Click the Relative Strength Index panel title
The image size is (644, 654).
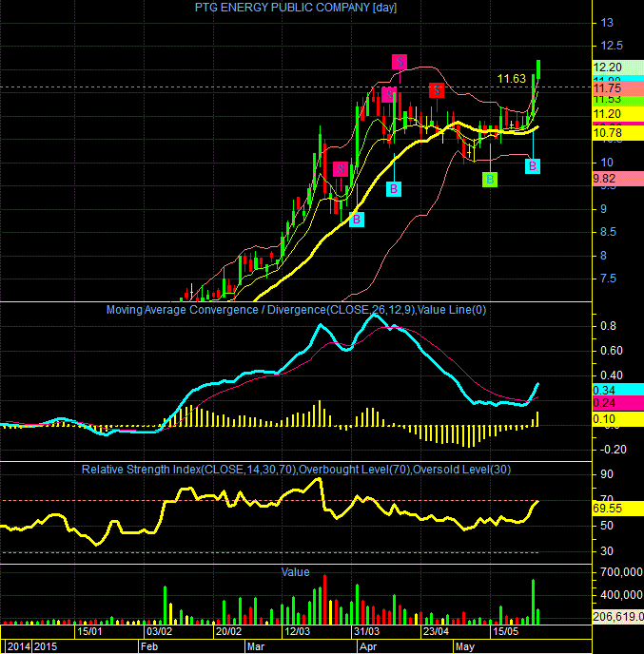[x=296, y=470]
